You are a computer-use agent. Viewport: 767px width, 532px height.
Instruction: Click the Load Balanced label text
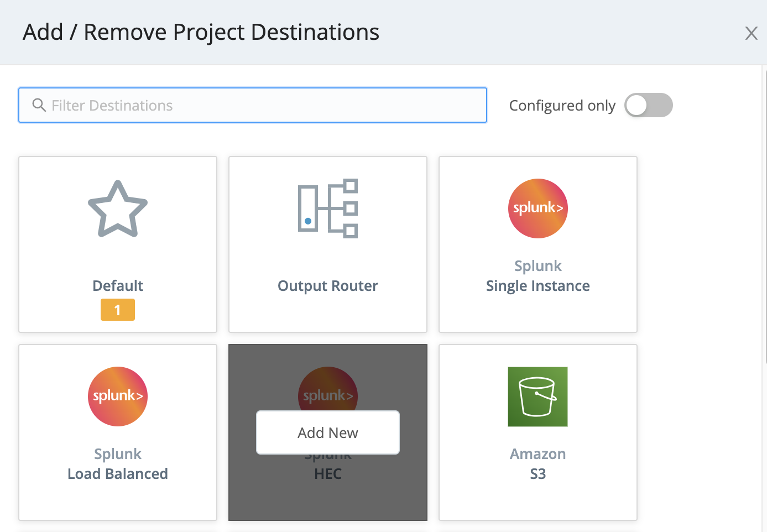(118, 474)
